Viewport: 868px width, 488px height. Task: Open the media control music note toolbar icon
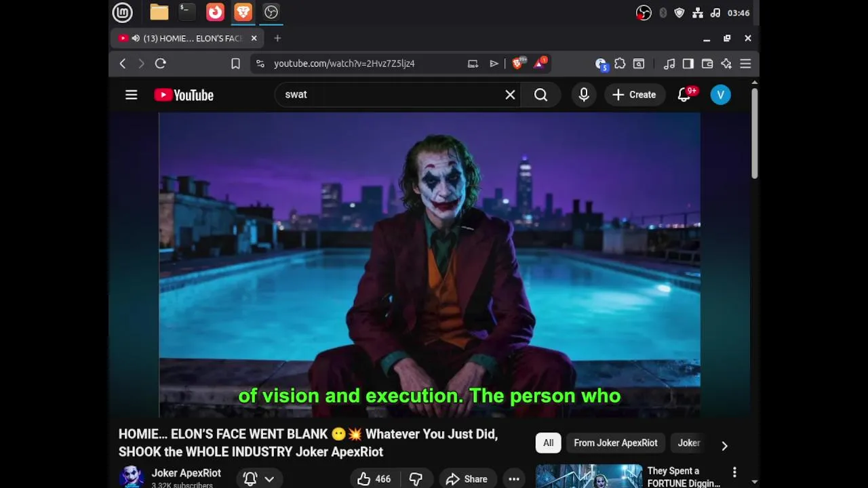[x=669, y=64]
